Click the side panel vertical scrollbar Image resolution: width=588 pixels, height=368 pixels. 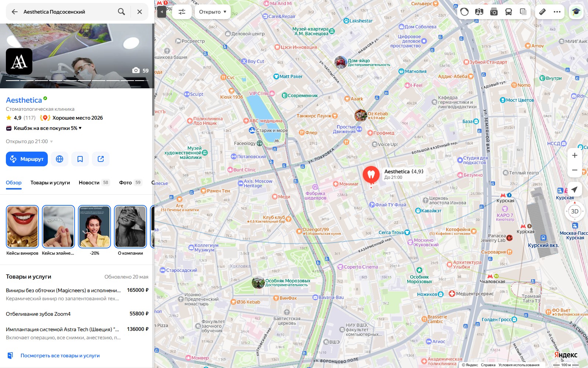click(153, 69)
